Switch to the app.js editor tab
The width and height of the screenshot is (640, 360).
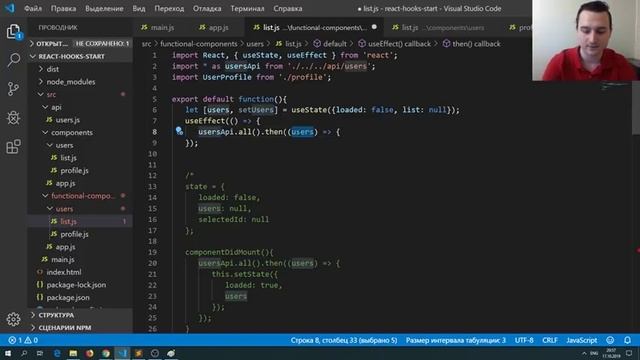[213, 27]
